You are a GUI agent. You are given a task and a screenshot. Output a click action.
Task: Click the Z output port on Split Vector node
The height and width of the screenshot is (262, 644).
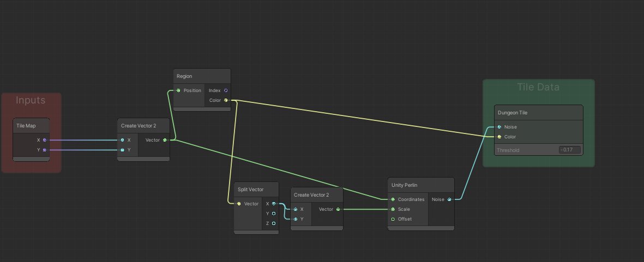pos(274,223)
